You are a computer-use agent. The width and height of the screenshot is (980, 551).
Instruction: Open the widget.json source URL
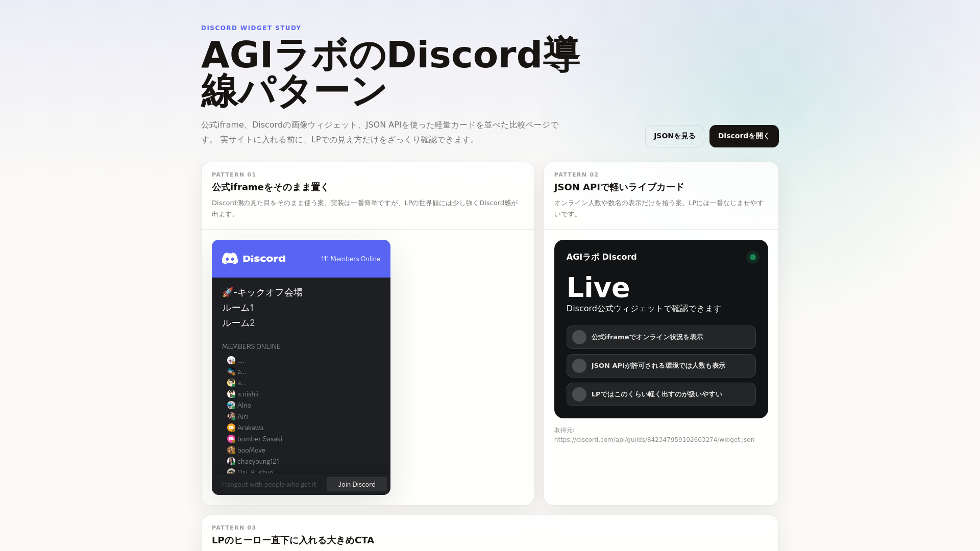point(654,440)
